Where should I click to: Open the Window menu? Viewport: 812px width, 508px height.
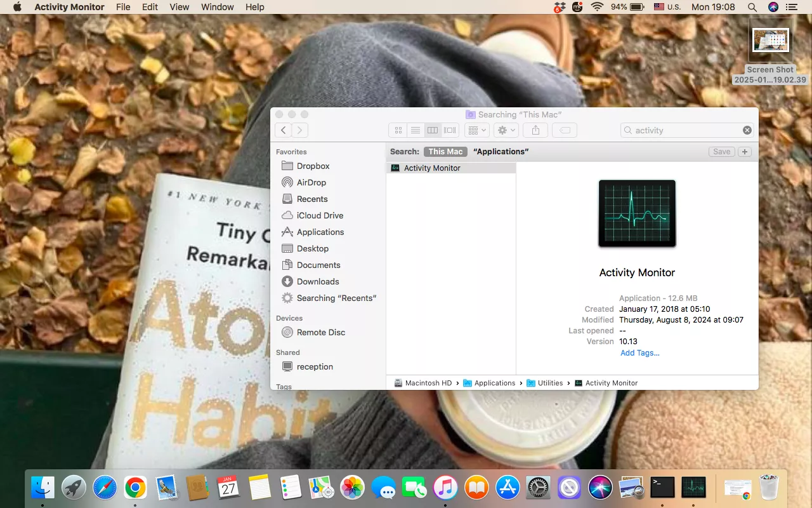(217, 7)
